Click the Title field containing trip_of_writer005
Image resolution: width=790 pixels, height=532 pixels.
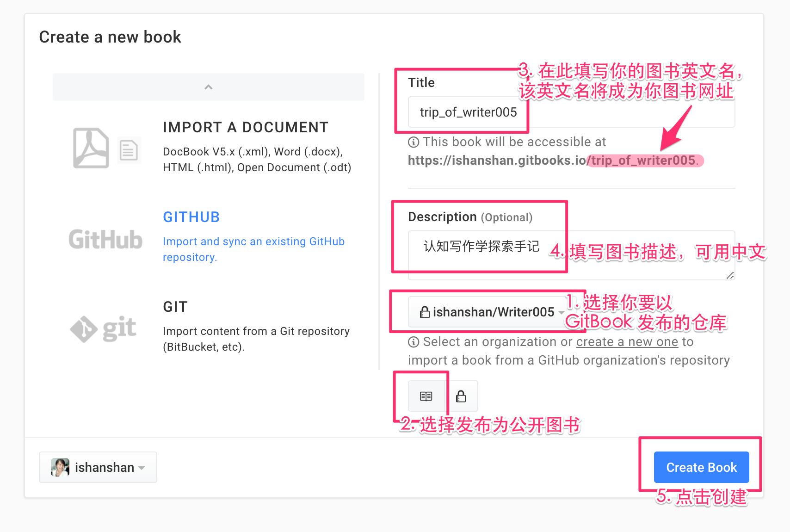click(572, 112)
